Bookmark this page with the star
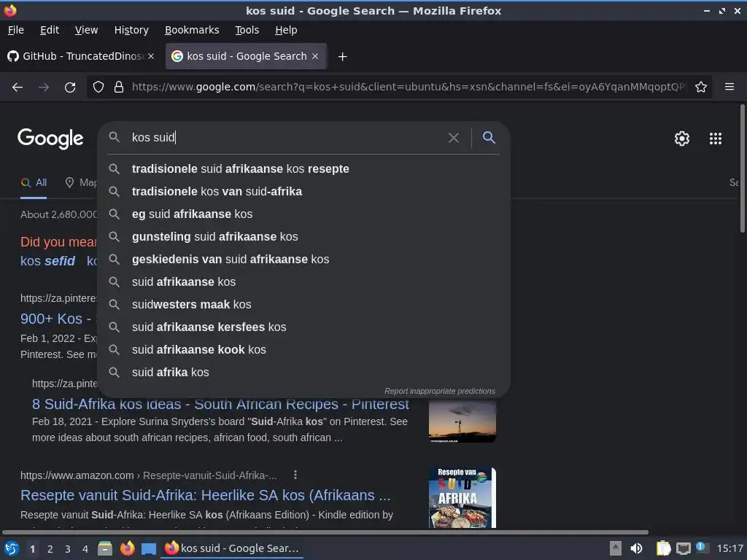The height and width of the screenshot is (560, 747). pyautogui.click(x=701, y=87)
